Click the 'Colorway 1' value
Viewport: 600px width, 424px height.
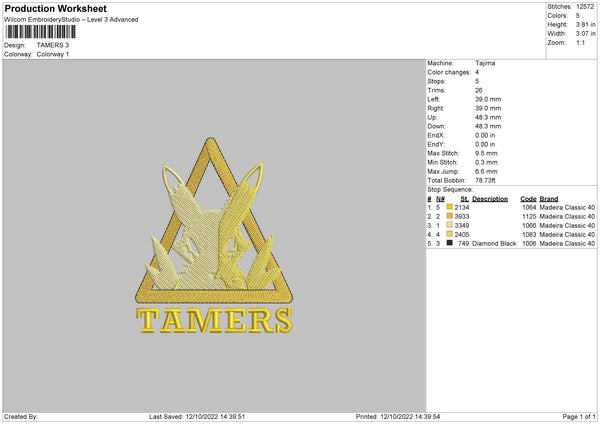pyautogui.click(x=53, y=54)
